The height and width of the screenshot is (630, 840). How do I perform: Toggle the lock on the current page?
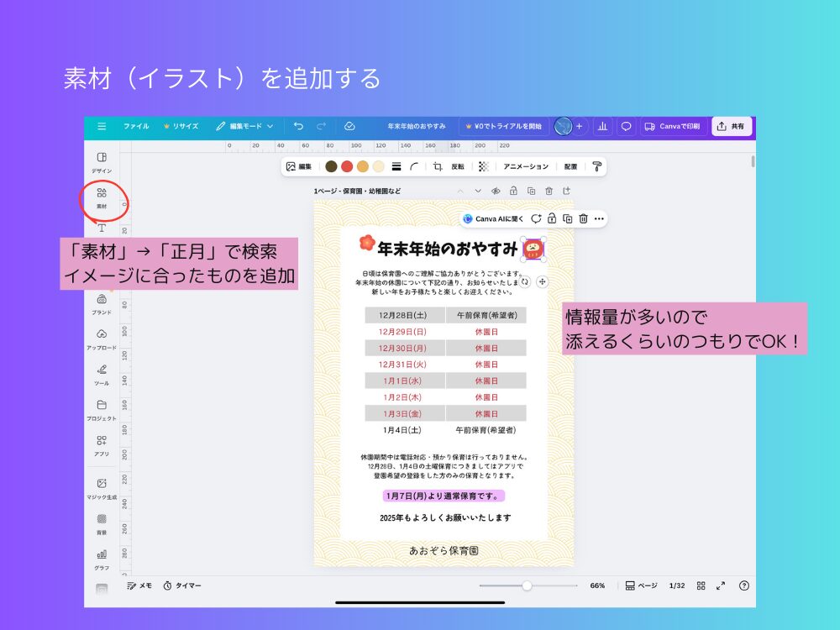pyautogui.click(x=513, y=191)
